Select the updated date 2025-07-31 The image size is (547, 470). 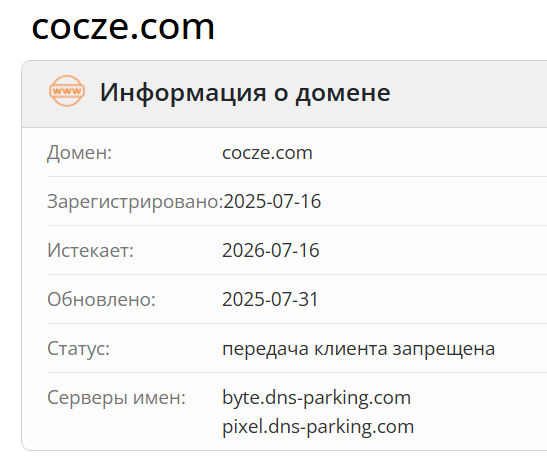point(270,299)
